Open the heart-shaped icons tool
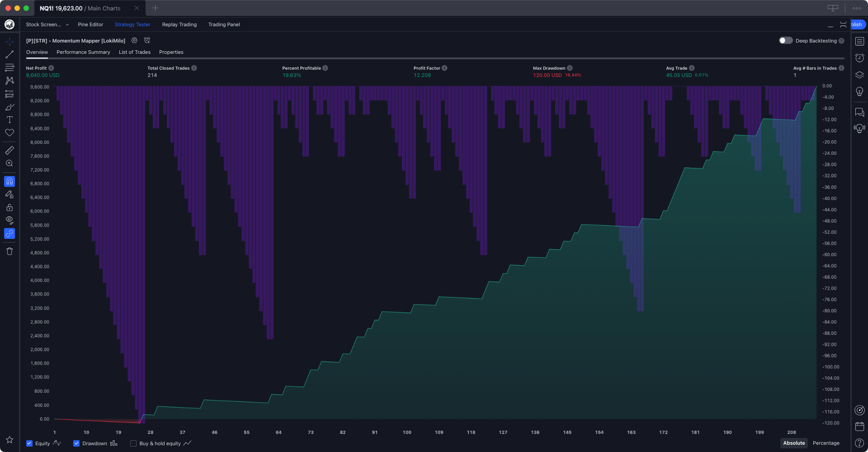Screen dimensions: 868x452 pos(9,133)
